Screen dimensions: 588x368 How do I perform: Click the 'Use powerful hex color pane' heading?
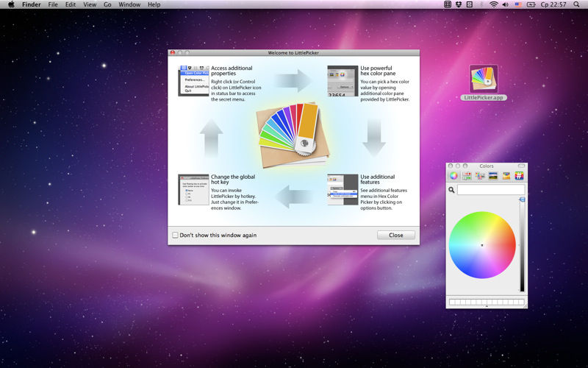coord(378,71)
